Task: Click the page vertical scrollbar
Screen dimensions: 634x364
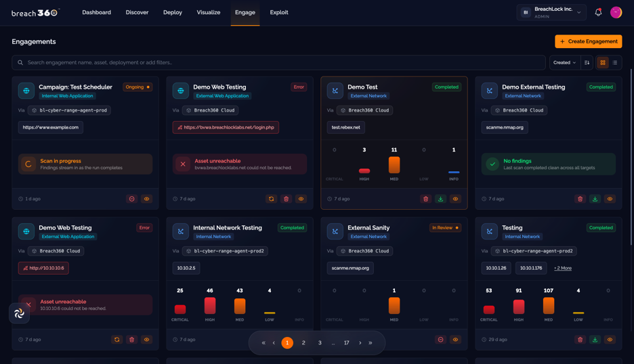Action: [x=631, y=157]
